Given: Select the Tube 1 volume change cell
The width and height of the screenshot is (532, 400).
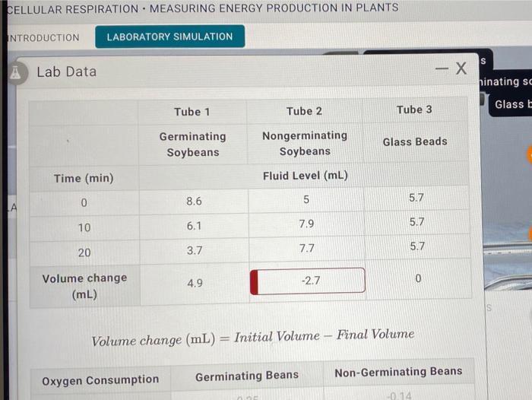Looking at the screenshot, I should (x=195, y=283).
